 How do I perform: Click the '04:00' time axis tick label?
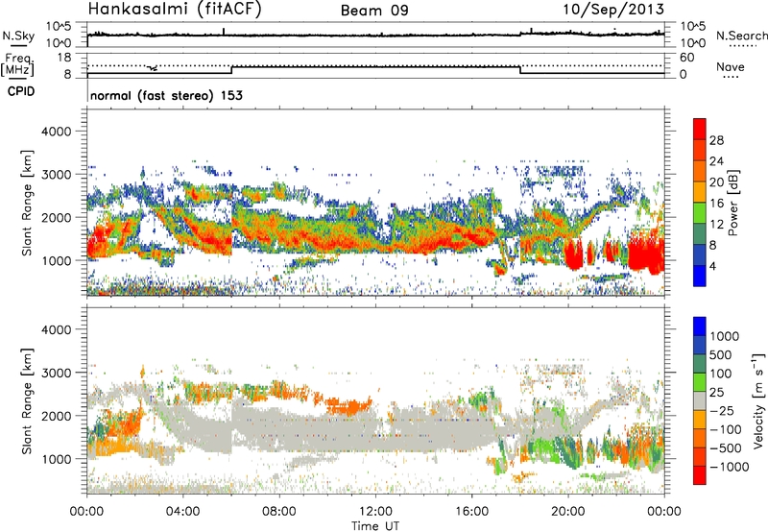pyautogui.click(x=183, y=512)
